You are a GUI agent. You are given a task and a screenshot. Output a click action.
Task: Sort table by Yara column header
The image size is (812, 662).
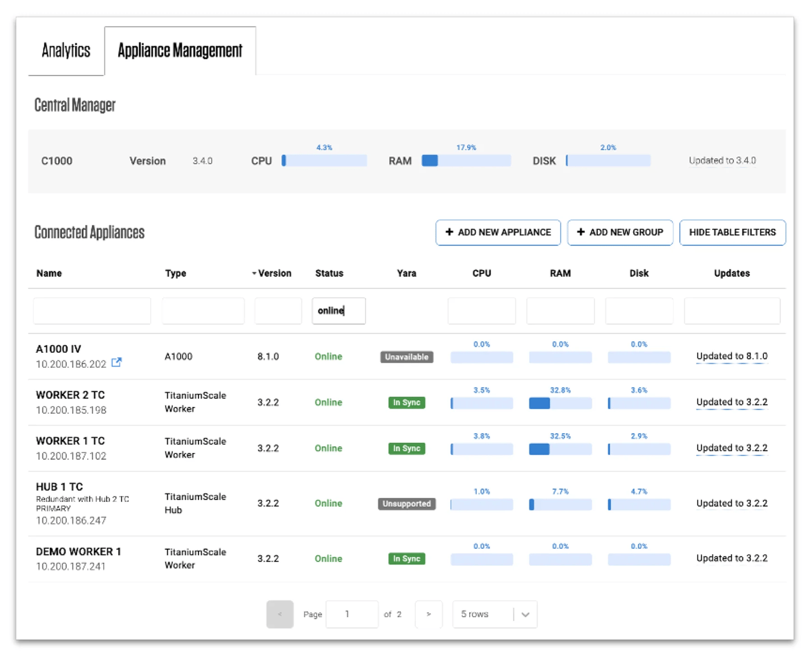point(407,273)
